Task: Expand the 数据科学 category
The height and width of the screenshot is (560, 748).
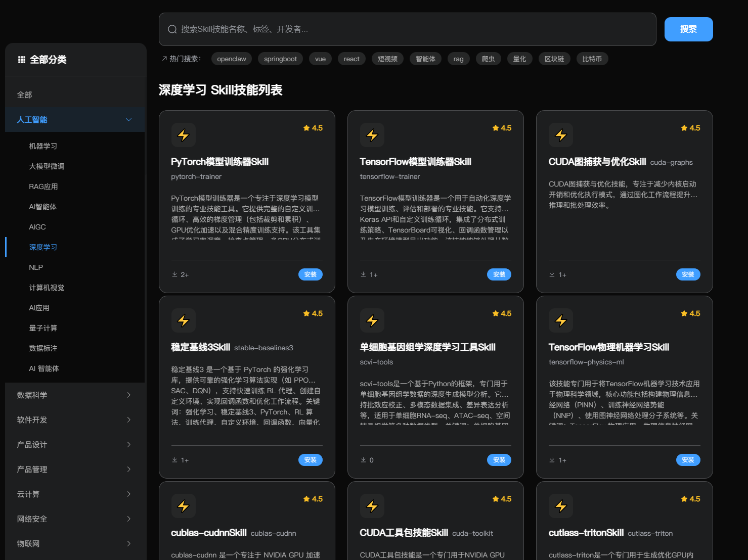Action: pos(75,395)
